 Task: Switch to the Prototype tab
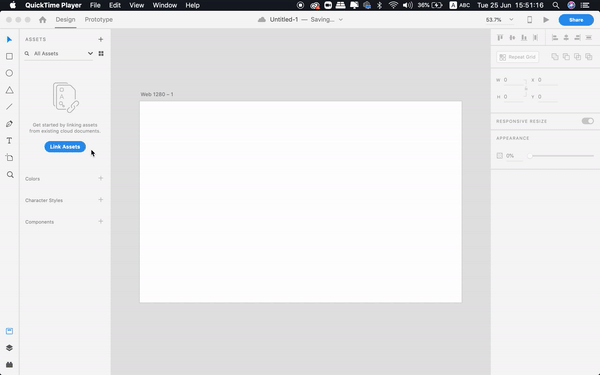coord(99,20)
